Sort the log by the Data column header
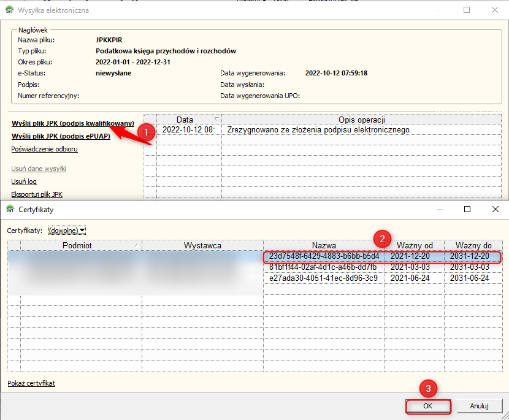Viewport: 509px width, 420px height. click(189, 120)
